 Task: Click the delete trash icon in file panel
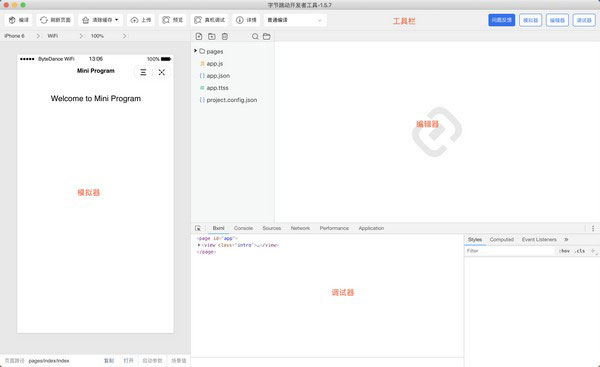225,36
